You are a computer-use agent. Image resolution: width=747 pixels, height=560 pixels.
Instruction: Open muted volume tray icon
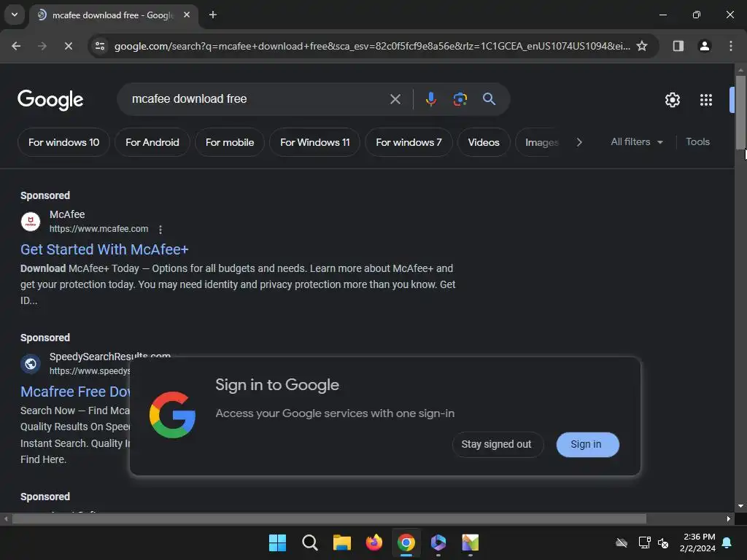tap(663, 542)
